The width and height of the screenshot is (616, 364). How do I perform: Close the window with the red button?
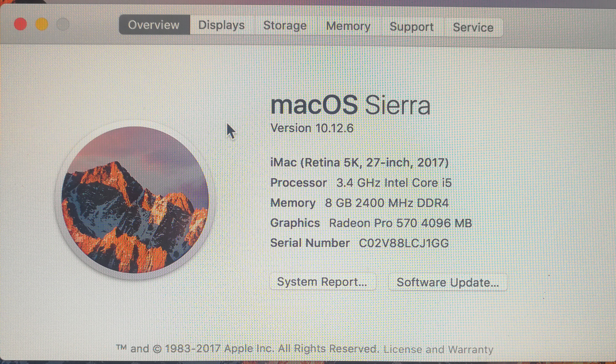click(20, 24)
